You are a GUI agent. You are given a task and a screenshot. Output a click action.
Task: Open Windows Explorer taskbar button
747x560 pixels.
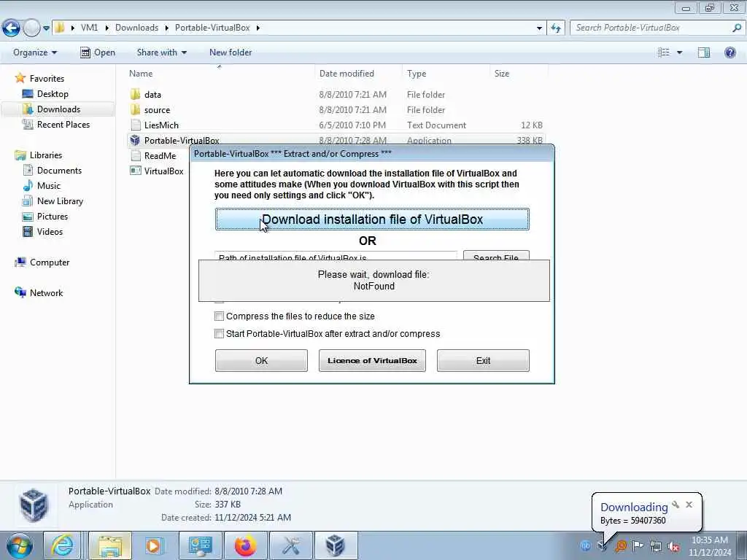[110, 545]
